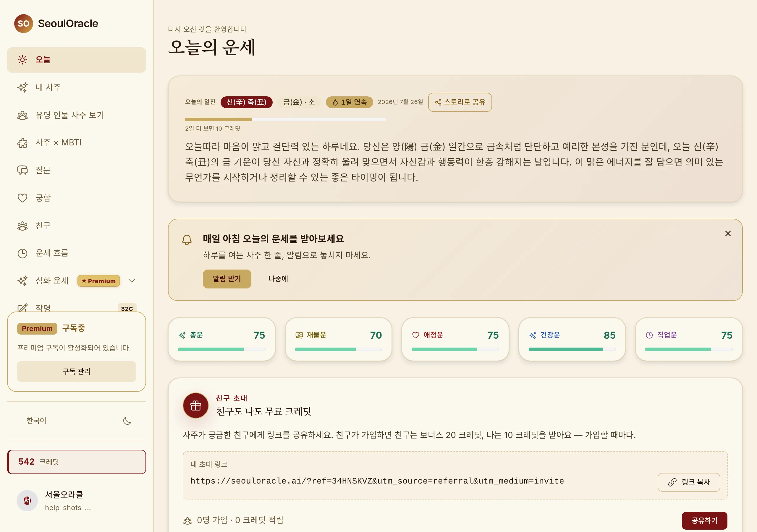Click the 542 크레딧 balance box
The image size is (757, 532).
[x=77, y=462]
